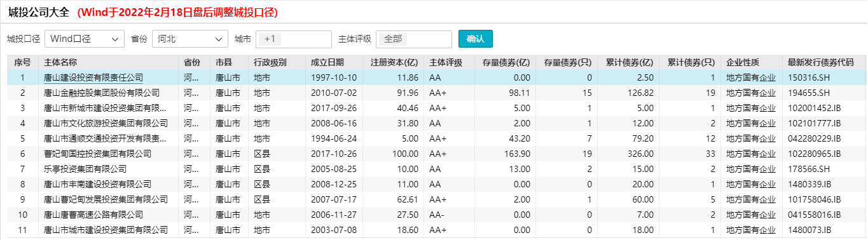This screenshot has height=240, width=868.
Task: Open 唐山丰南建设投资有限公司 link
Action: (x=97, y=184)
